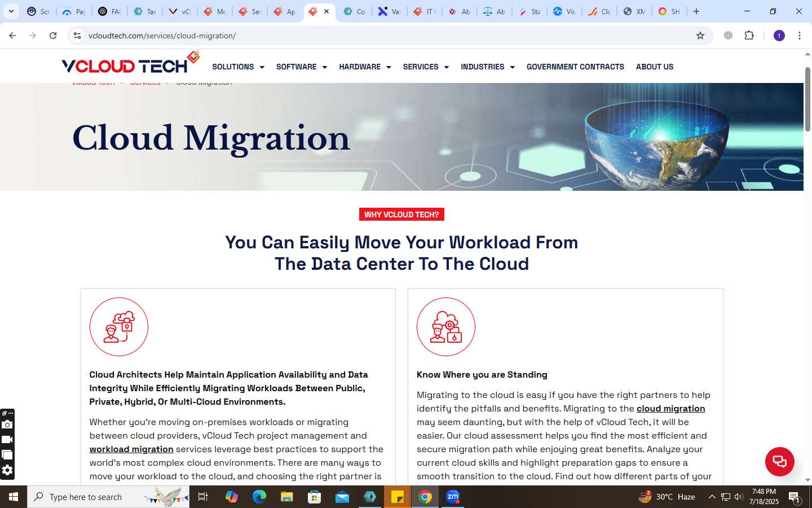
Task: Bookmark this page with the star icon
Action: coord(700,36)
